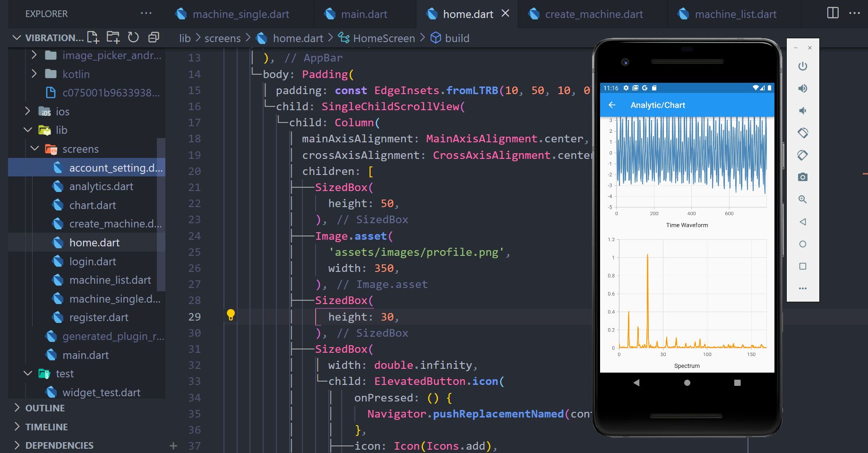This screenshot has width=868, height=453.
Task: Refresh the Explorer file tree
Action: point(134,37)
